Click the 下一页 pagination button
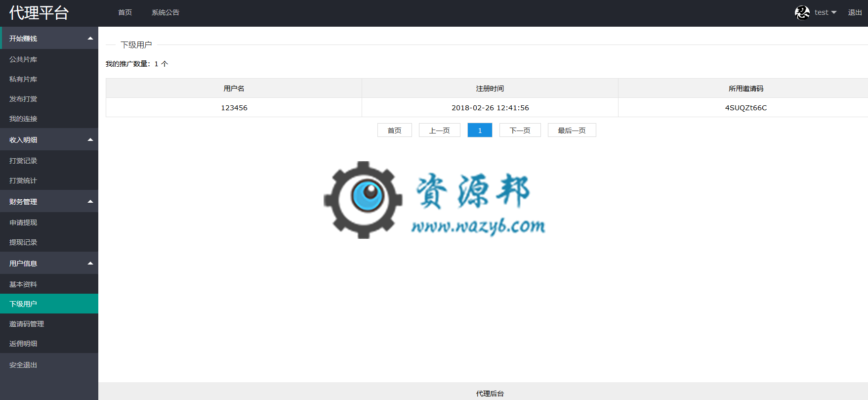Viewport: 868px width, 400px height. click(x=520, y=130)
